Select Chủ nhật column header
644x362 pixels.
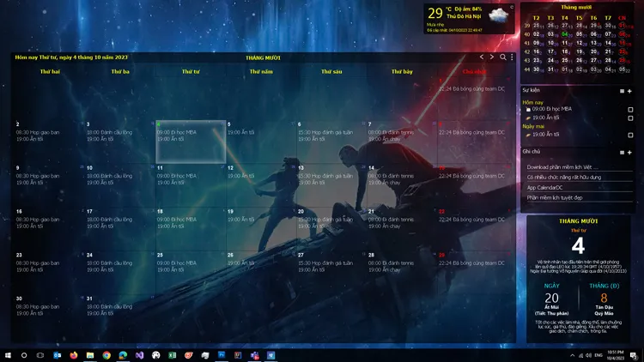pyautogui.click(x=473, y=72)
